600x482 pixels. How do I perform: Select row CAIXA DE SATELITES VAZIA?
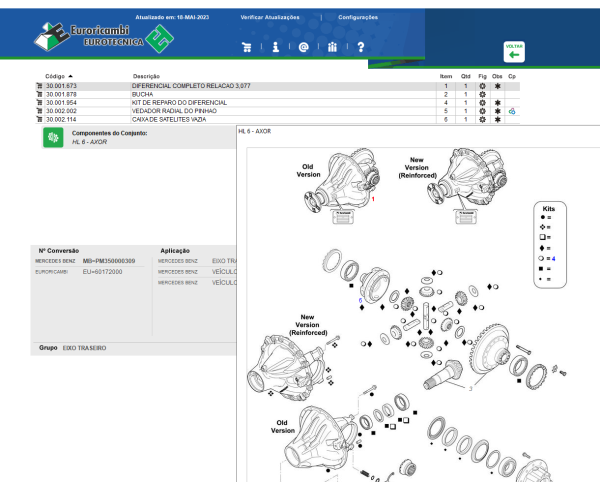[277, 119]
